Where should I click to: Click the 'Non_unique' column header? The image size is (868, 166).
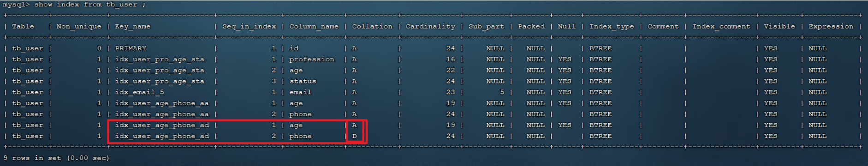tap(79, 27)
